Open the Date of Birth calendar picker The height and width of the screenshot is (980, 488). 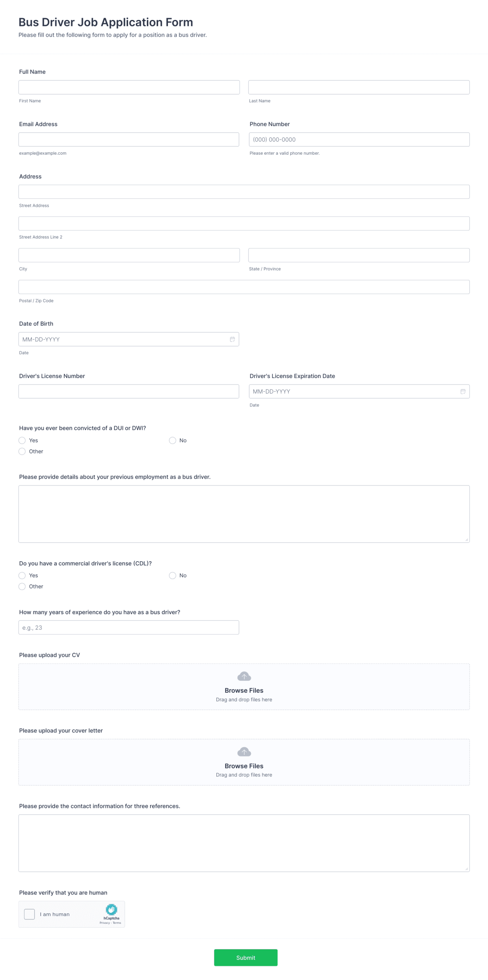tap(232, 339)
